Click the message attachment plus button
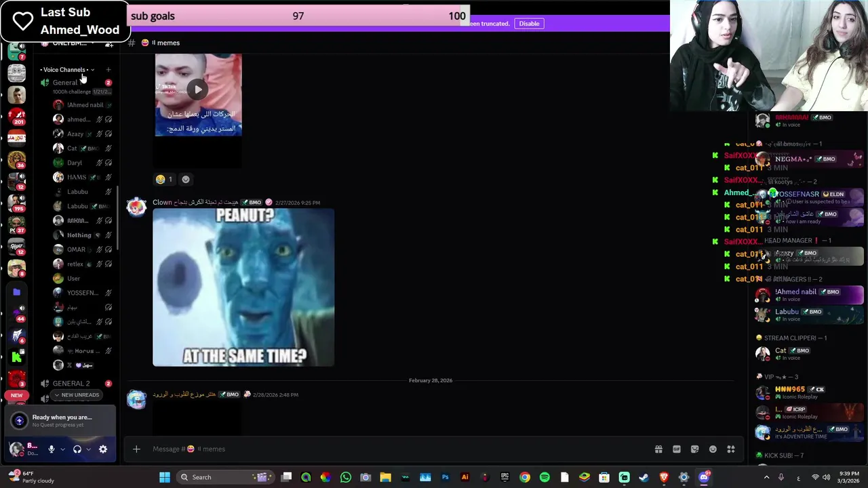Image resolution: width=868 pixels, height=488 pixels. 136,449
